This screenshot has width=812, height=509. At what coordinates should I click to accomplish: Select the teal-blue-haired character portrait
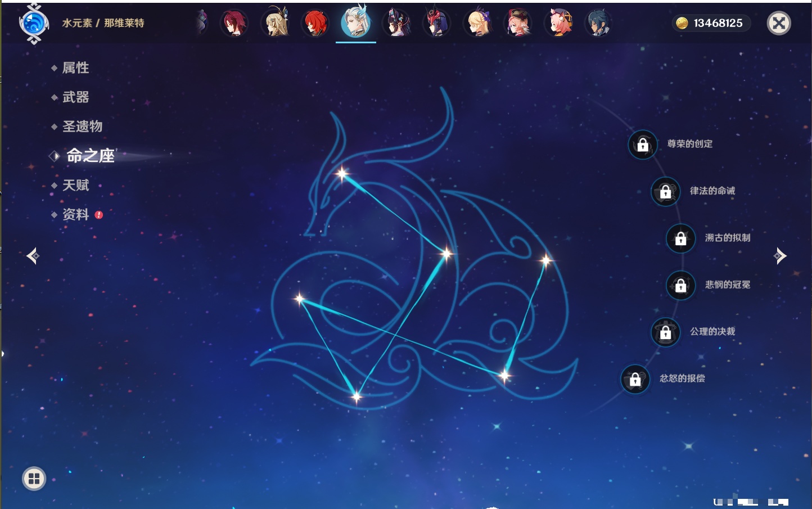coord(598,24)
